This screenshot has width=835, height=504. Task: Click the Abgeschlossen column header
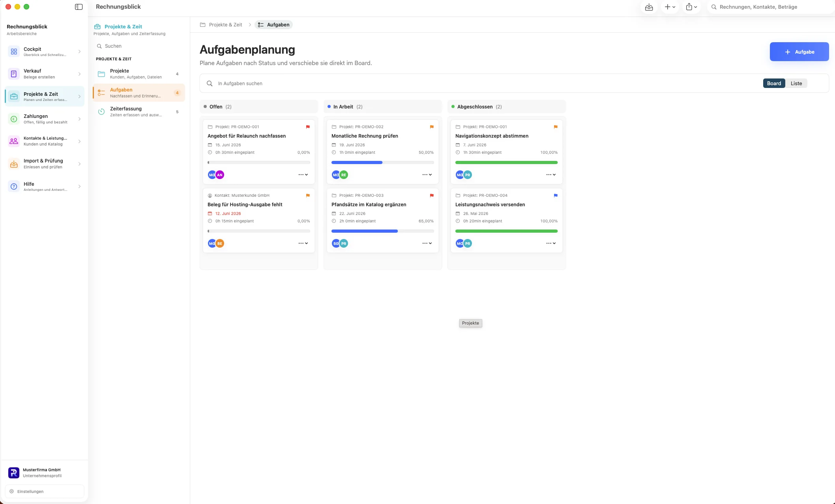coord(506,106)
